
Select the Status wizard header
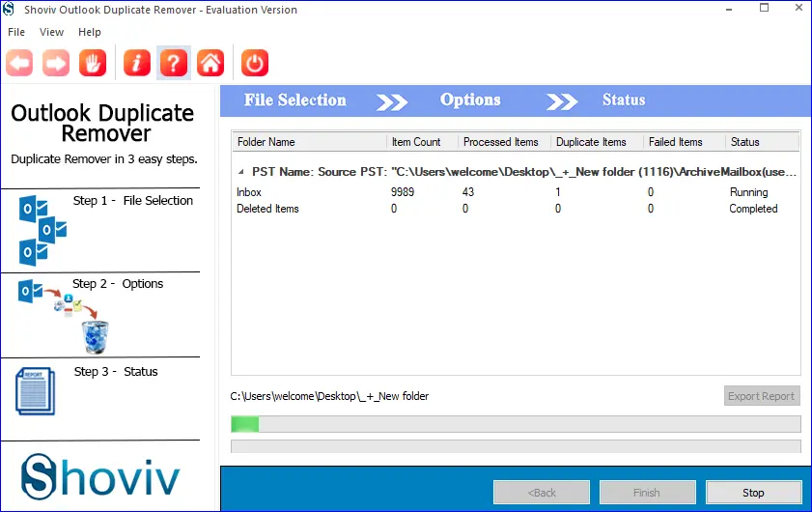coord(624,100)
